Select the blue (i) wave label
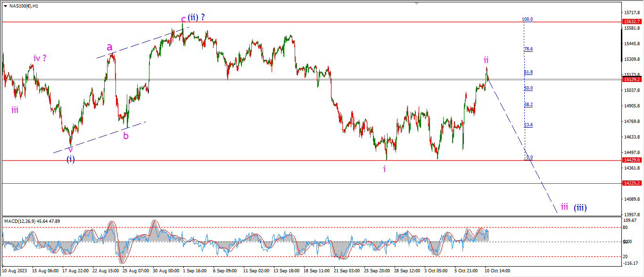 70,159
